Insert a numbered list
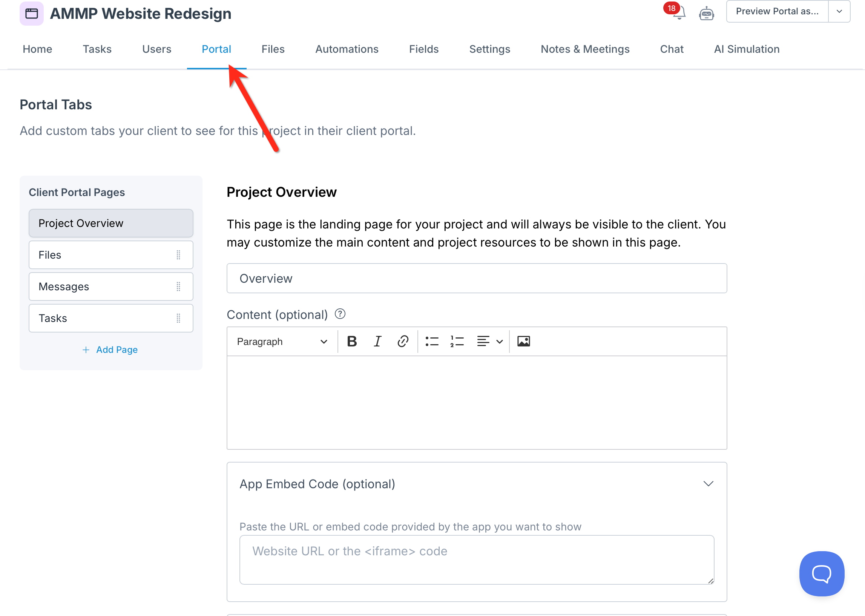Viewport: 865px width, 616px height. [457, 342]
